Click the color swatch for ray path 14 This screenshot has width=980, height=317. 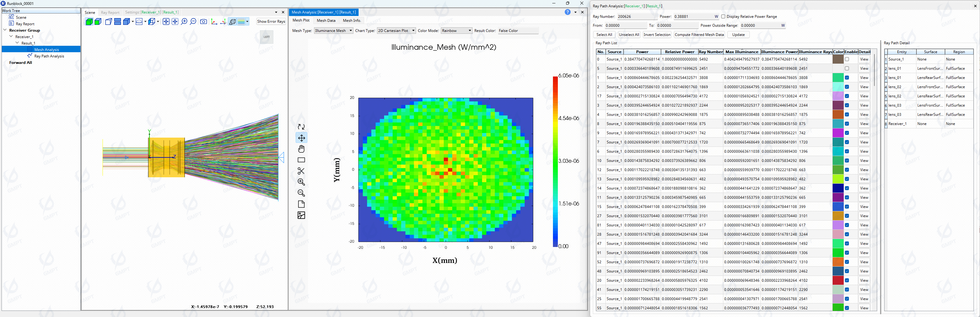838,188
